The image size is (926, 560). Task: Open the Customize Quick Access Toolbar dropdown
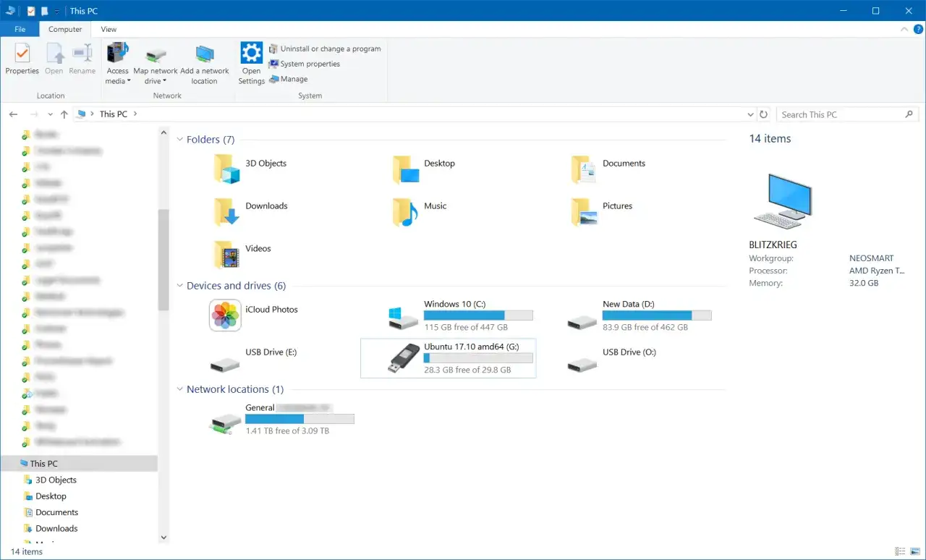pos(57,11)
